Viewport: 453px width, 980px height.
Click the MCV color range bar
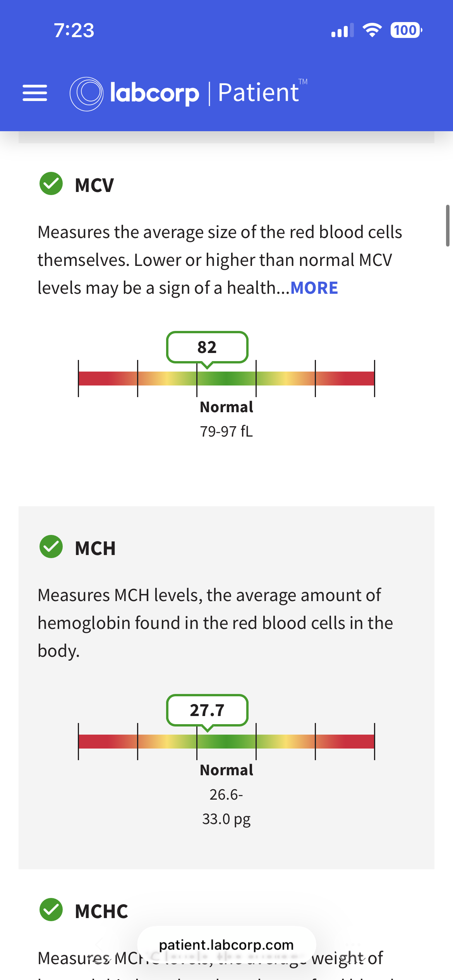point(226,379)
